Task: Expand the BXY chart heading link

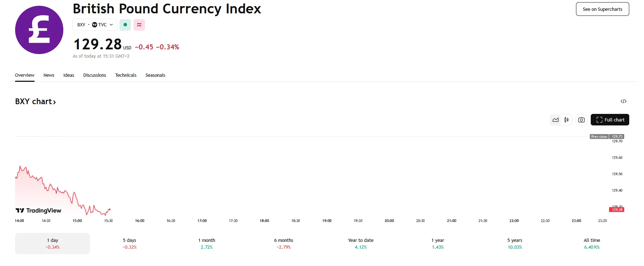Action: 36,102
